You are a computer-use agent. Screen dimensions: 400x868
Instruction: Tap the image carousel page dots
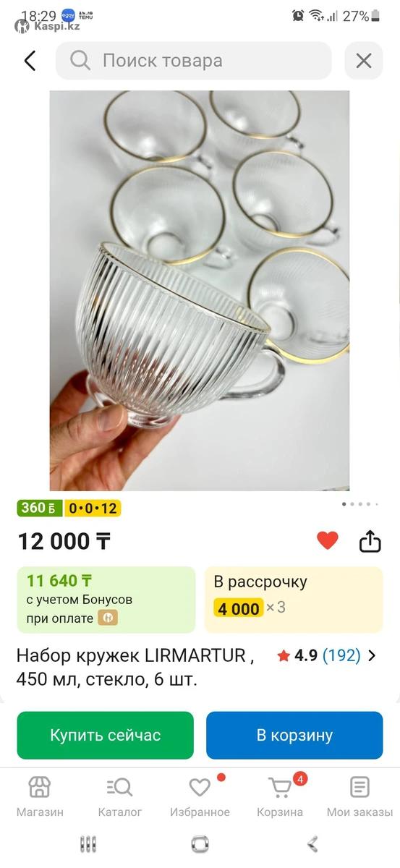[359, 504]
